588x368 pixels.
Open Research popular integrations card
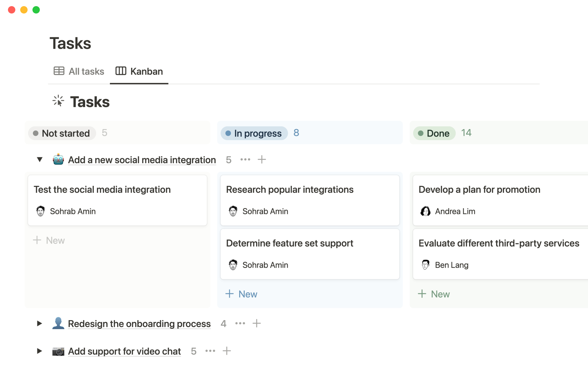tap(290, 190)
